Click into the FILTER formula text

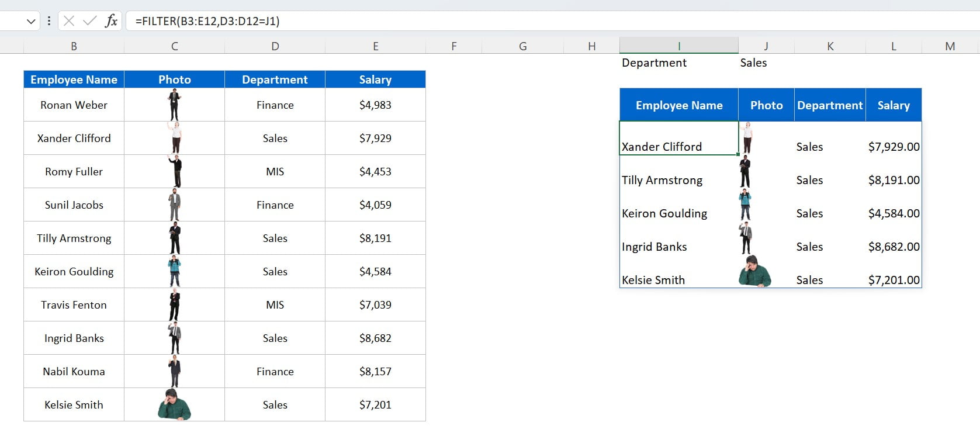point(207,21)
